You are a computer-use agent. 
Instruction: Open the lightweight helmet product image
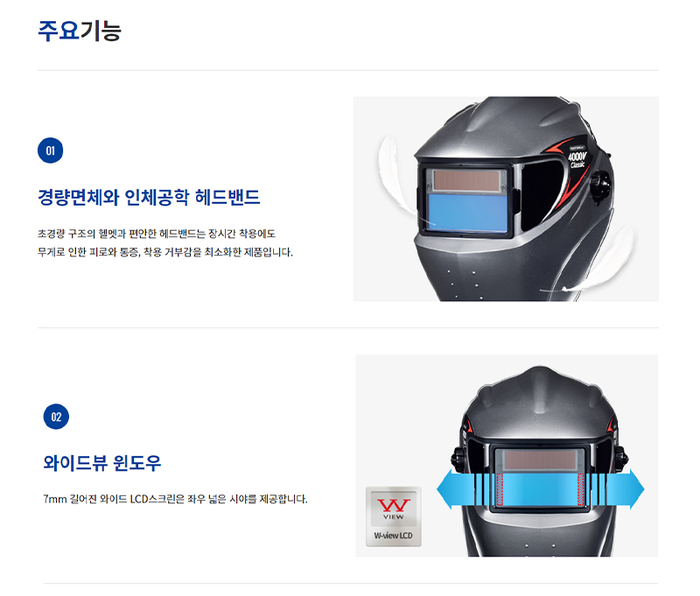tap(506, 200)
